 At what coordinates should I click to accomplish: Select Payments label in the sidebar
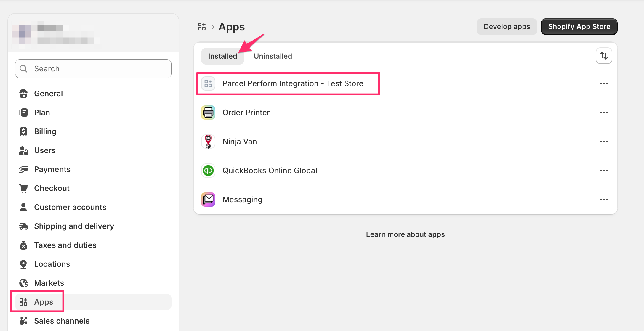click(x=52, y=169)
